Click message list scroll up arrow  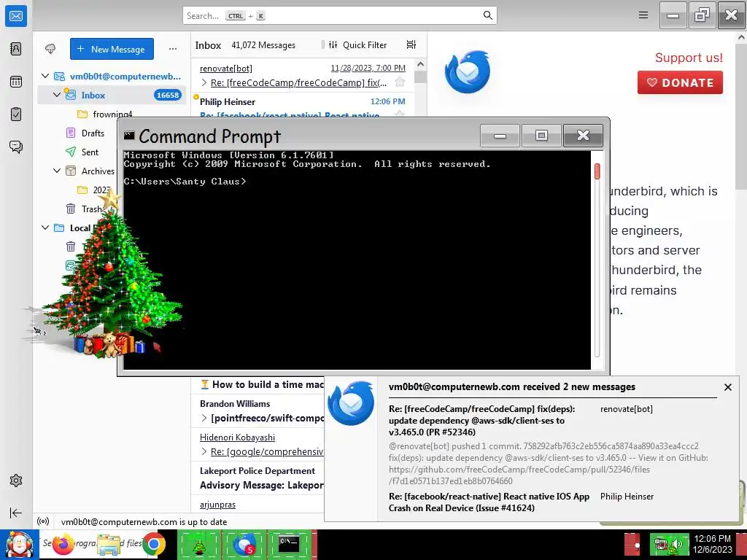[x=419, y=64]
